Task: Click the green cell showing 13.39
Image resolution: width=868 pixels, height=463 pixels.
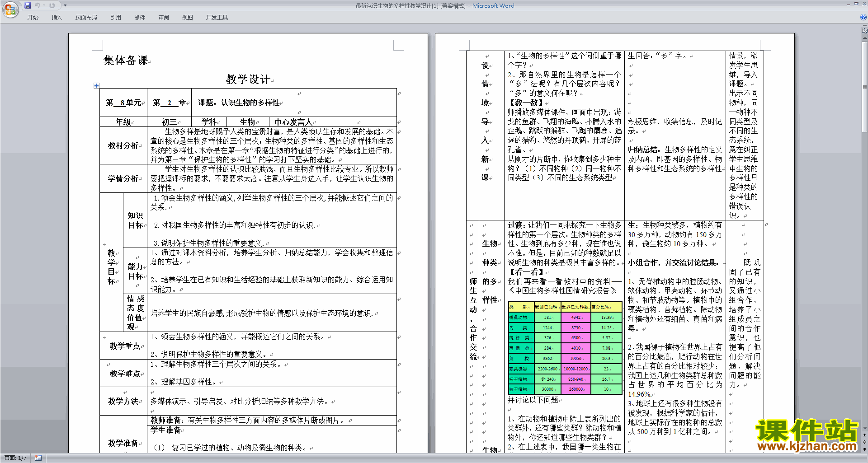Action: click(606, 318)
